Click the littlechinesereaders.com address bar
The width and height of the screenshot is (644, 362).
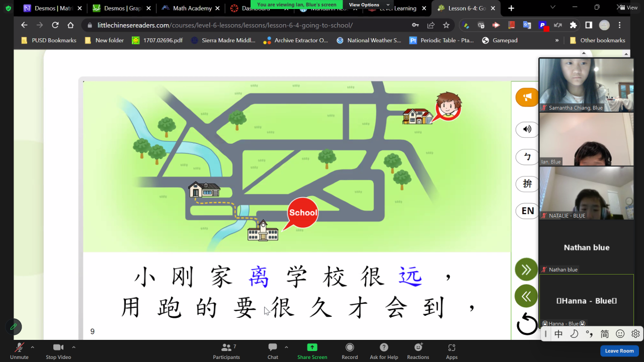pyautogui.click(x=225, y=25)
